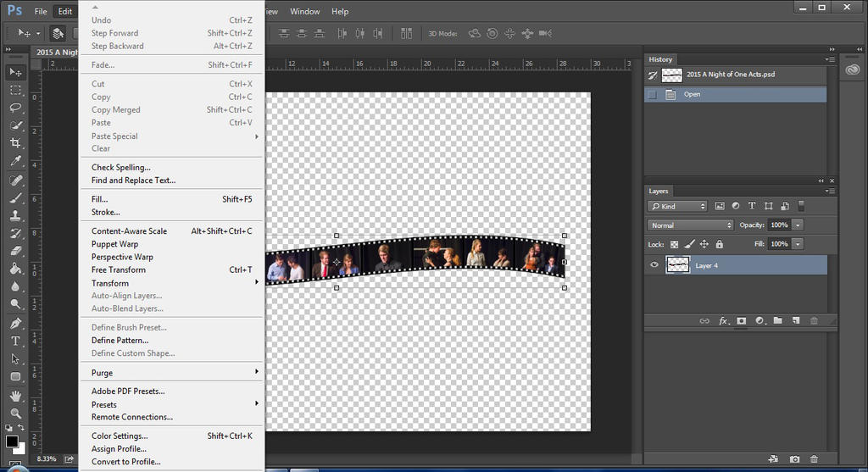
Task: Select the Zoom tool in toolbar
Action: point(15,414)
